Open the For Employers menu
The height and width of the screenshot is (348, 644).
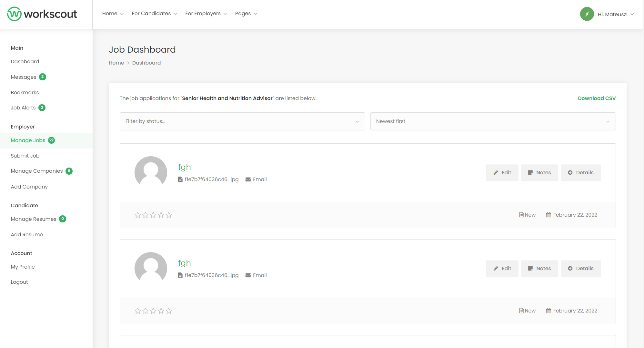tap(206, 14)
